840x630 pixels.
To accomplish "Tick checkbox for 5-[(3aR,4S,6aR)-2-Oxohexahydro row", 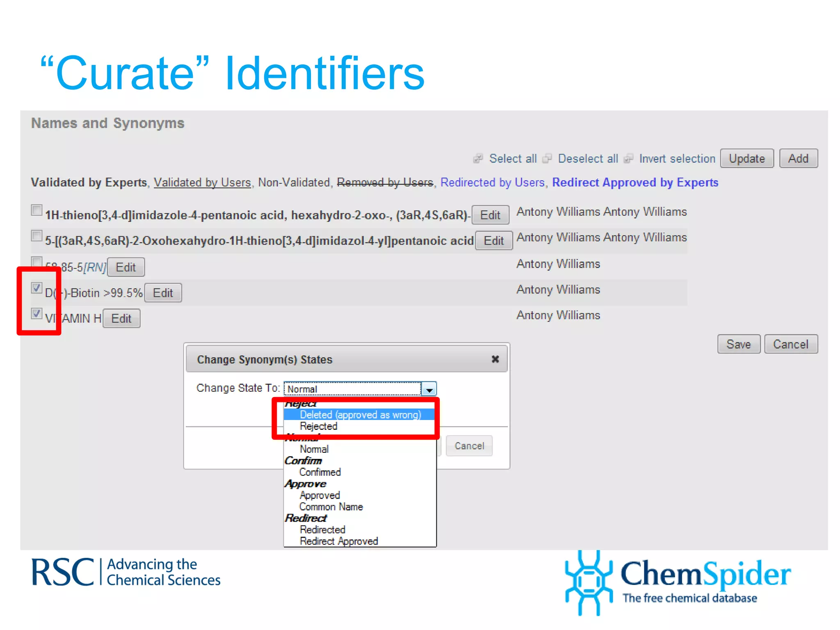I will click(x=37, y=236).
